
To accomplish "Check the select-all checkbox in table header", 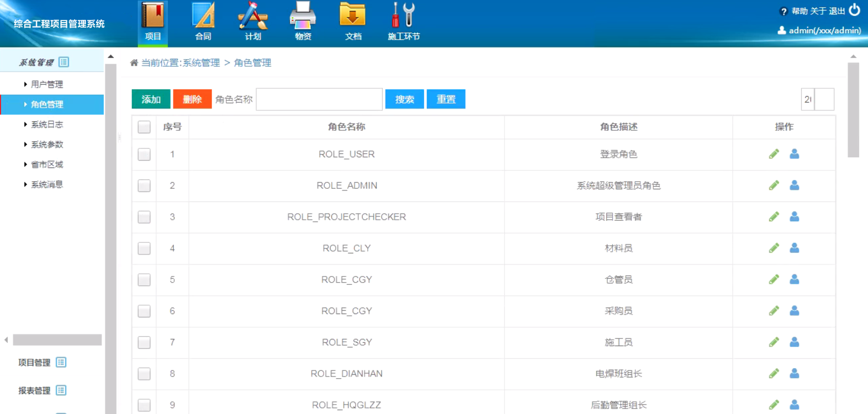I will [144, 127].
